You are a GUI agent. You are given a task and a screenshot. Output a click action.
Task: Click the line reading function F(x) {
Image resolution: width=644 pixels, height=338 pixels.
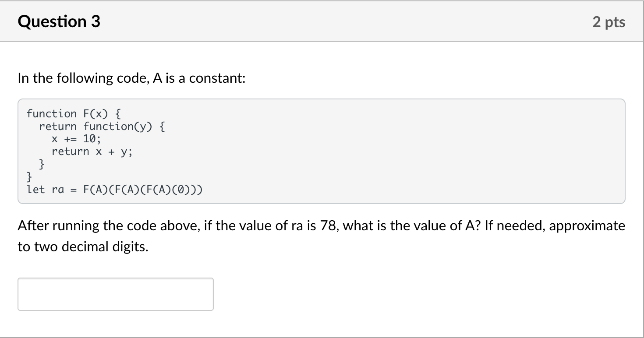coord(74,113)
